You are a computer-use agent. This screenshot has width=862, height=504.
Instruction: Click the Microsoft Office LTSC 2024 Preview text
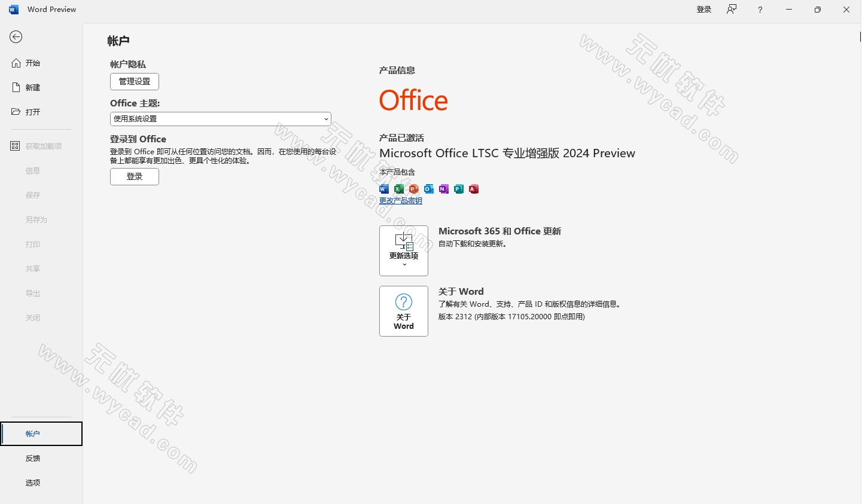pos(507,153)
